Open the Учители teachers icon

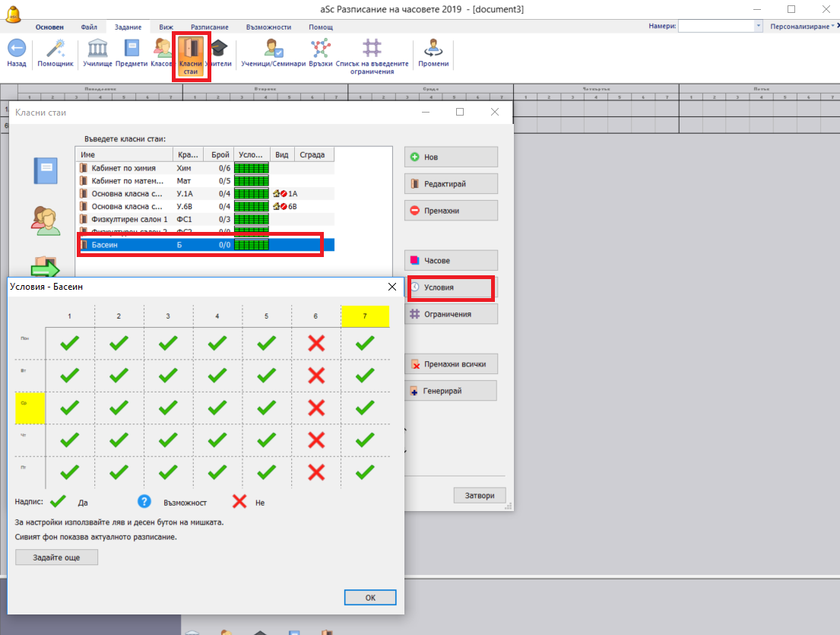coord(219,49)
